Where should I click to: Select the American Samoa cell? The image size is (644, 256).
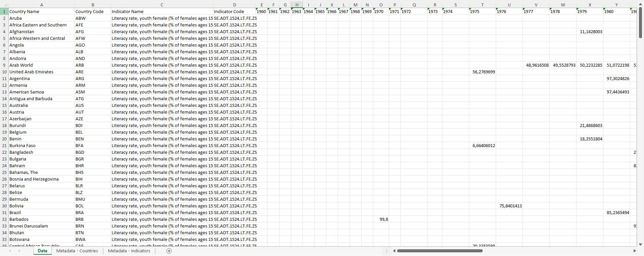click(x=42, y=92)
